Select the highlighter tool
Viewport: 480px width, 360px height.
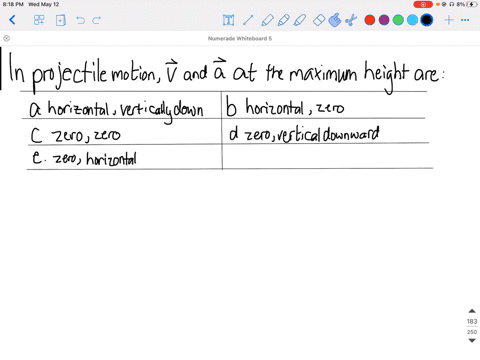coord(300,20)
